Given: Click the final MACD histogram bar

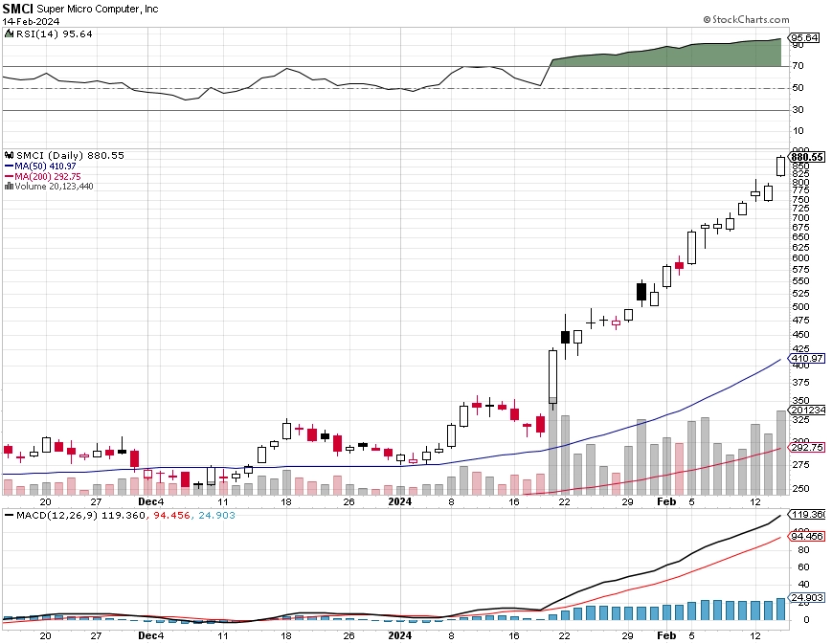Looking at the screenshot, I should pos(780,609).
